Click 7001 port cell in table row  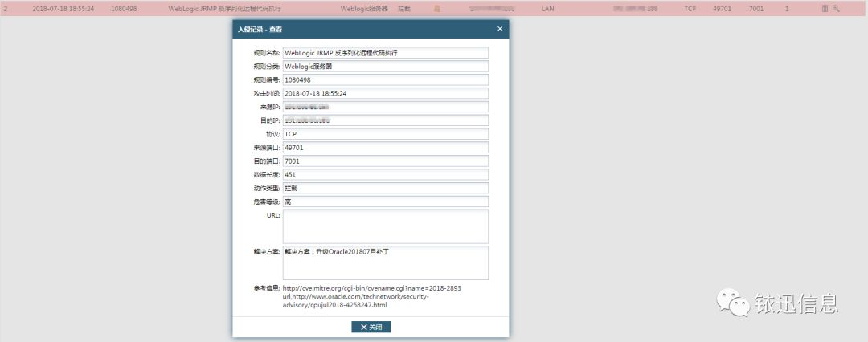coord(755,9)
